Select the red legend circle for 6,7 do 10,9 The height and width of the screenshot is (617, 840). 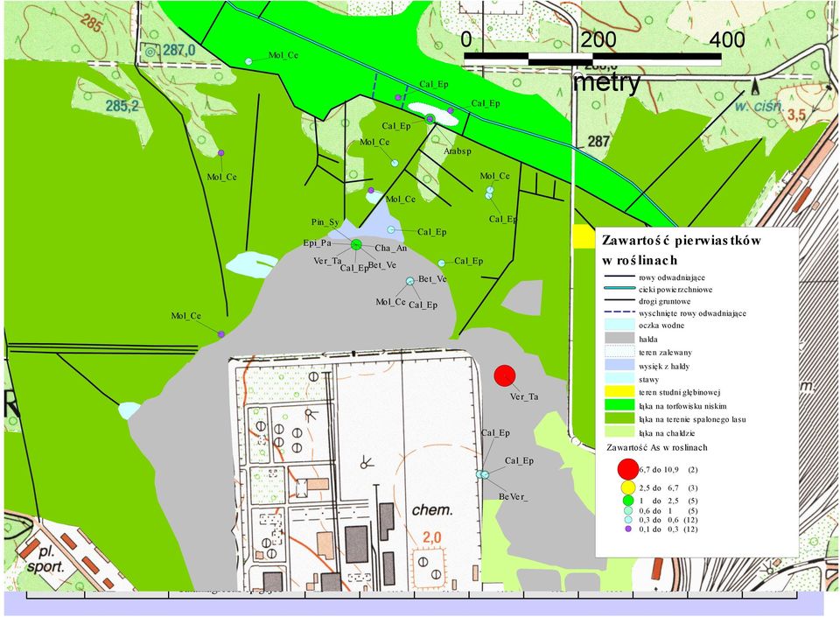pos(628,469)
